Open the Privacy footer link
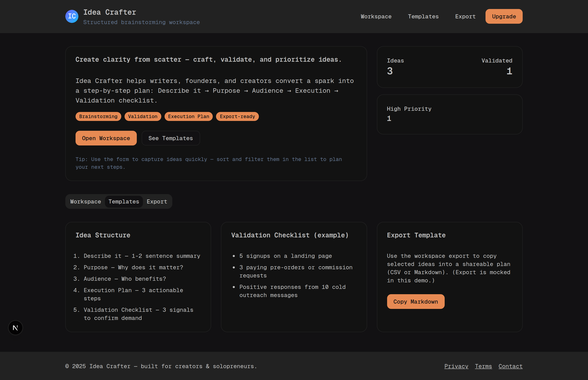Image resolution: width=588 pixels, height=380 pixels. pyautogui.click(x=456, y=366)
